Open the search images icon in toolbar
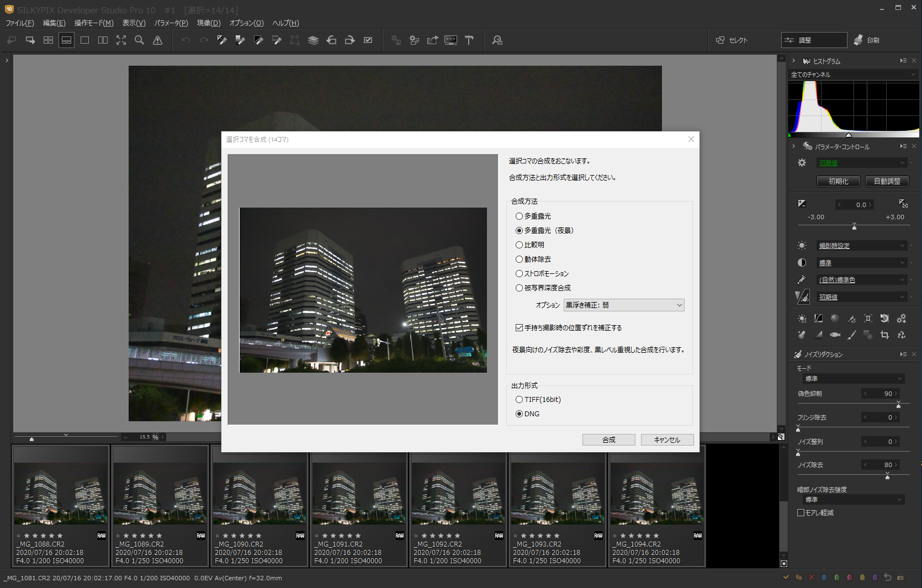 coord(497,40)
